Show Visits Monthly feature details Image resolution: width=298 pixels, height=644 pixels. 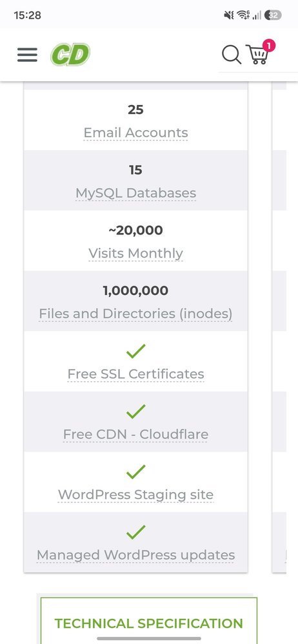[x=136, y=253]
